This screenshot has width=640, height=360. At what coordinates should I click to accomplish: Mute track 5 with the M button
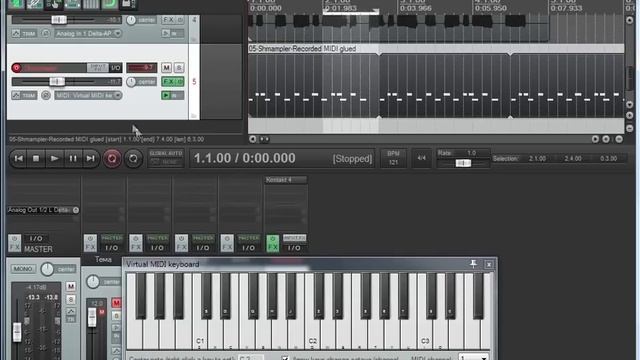click(x=166, y=68)
